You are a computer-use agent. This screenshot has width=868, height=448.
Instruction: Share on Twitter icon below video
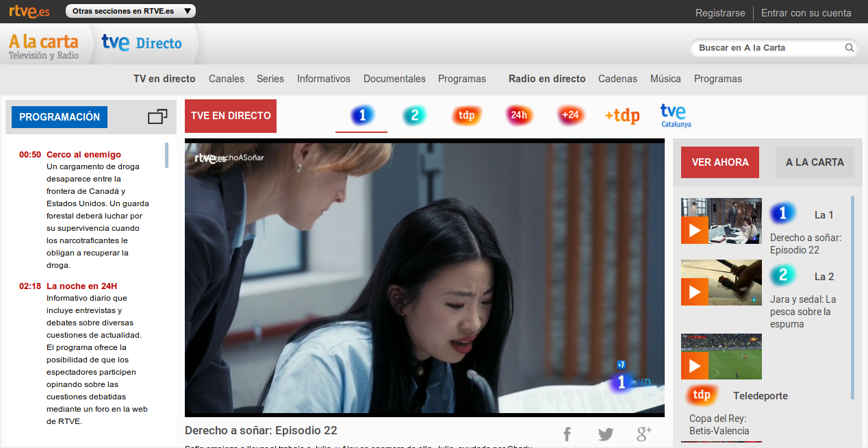coord(606,434)
